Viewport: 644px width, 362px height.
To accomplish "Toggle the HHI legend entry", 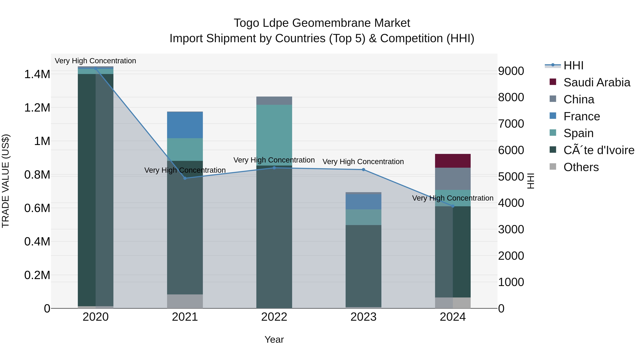I will [564, 65].
